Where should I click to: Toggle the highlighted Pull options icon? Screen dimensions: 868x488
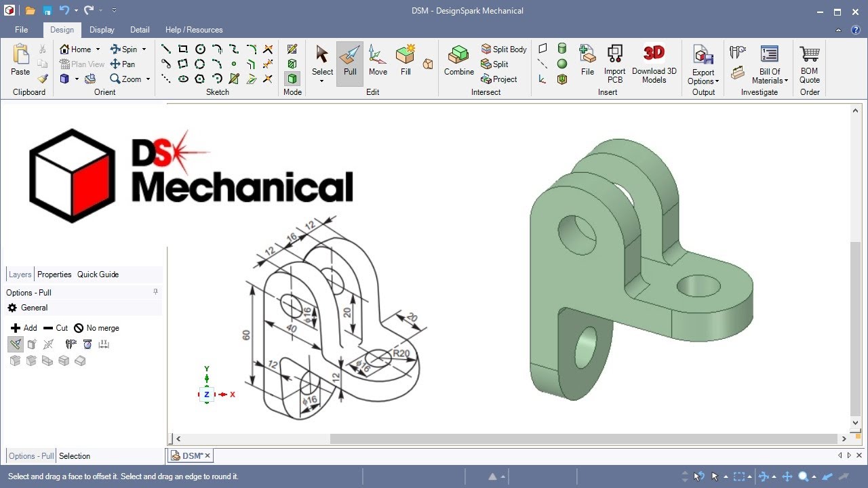[16, 344]
